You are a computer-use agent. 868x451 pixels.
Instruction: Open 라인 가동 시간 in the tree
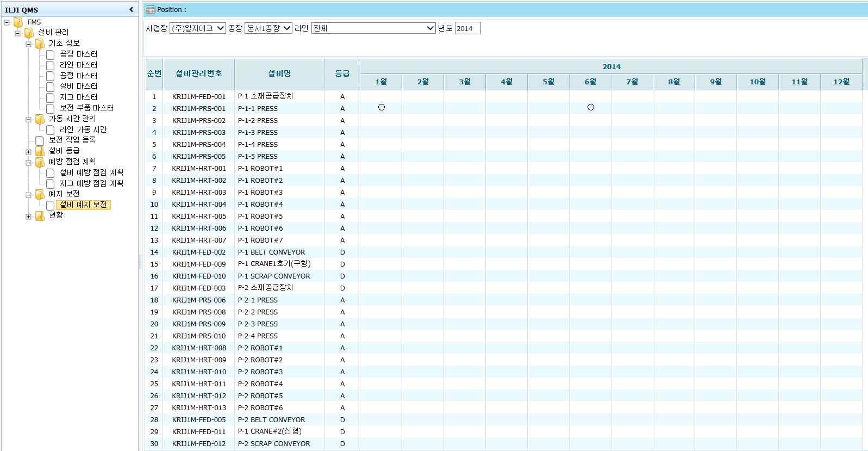83,130
